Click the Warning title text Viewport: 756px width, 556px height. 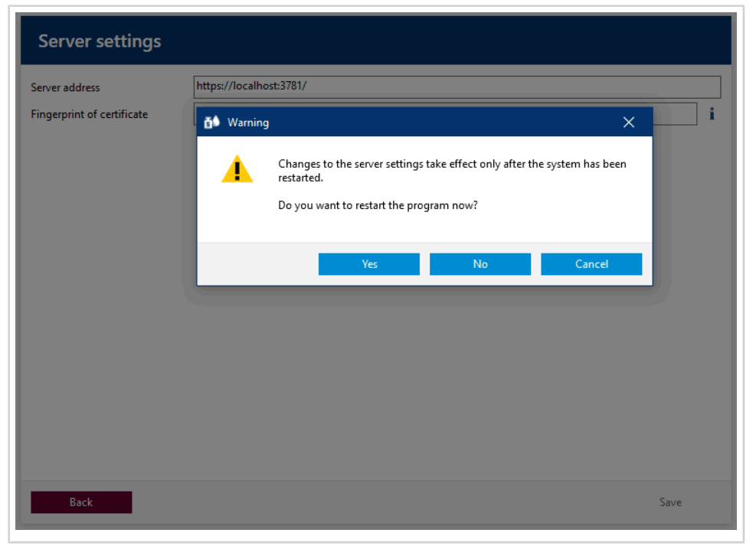(247, 123)
